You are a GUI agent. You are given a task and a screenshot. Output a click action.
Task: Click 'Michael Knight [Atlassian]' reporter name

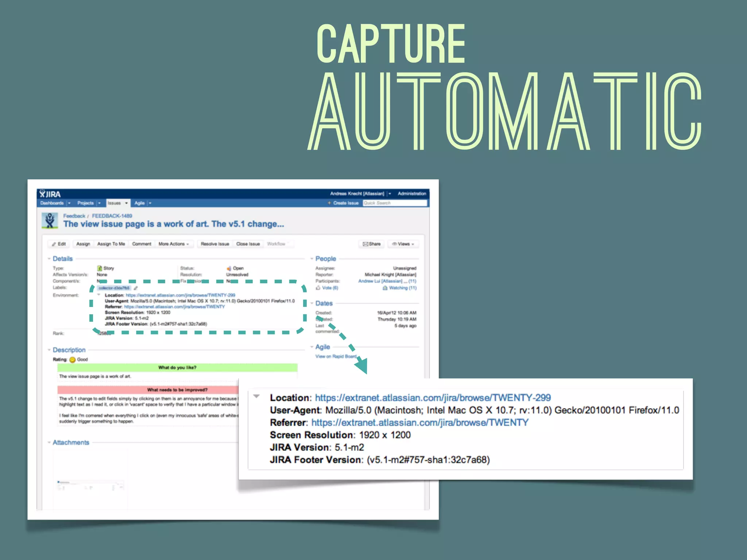(391, 275)
